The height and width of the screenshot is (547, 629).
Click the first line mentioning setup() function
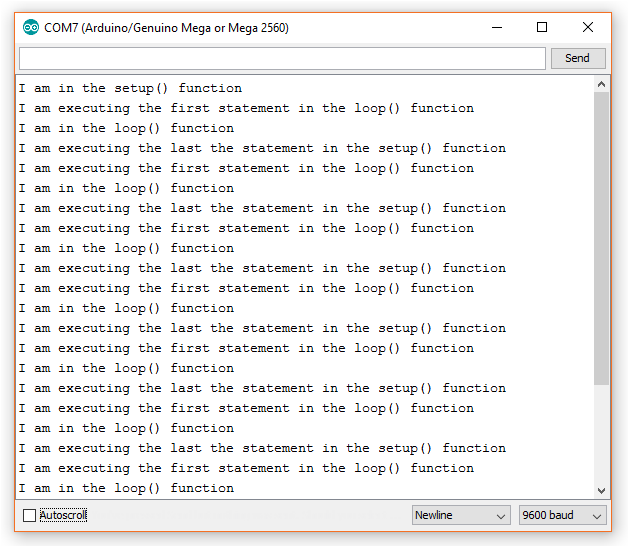[130, 88]
